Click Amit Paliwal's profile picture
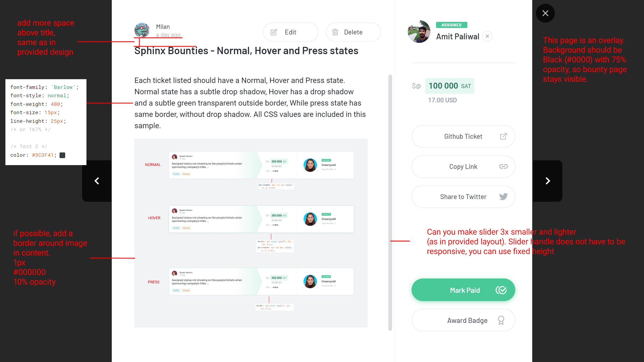 point(419,31)
